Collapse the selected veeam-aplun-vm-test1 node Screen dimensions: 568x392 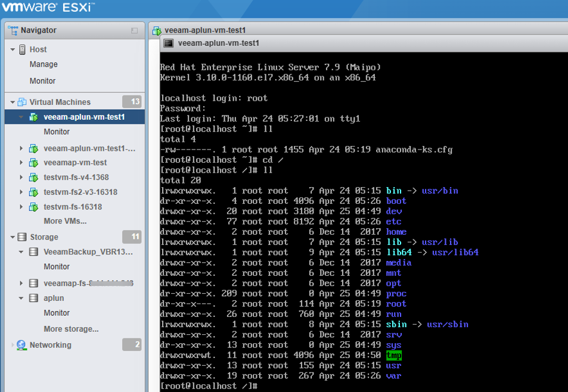[x=21, y=117]
